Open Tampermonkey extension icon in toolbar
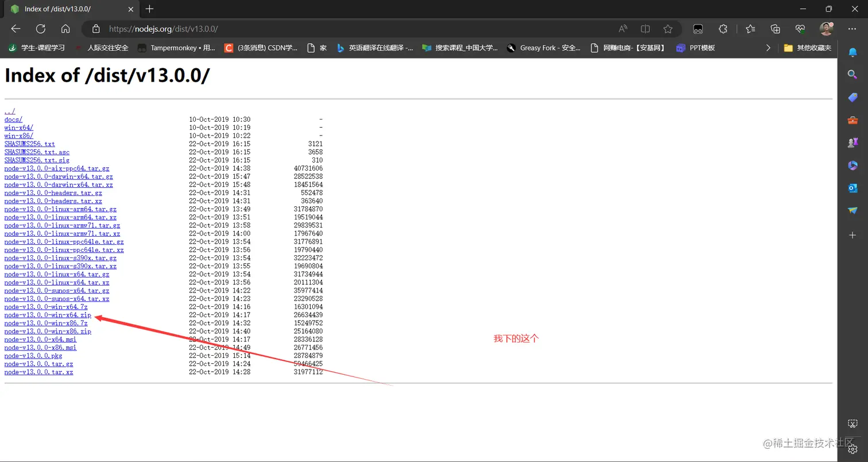868x462 pixels. point(698,29)
